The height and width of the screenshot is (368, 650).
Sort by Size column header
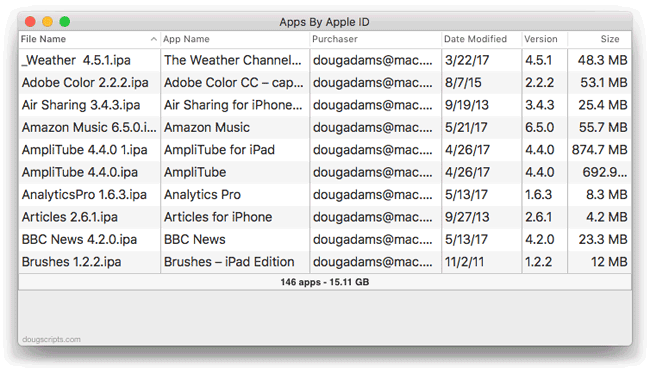599,39
